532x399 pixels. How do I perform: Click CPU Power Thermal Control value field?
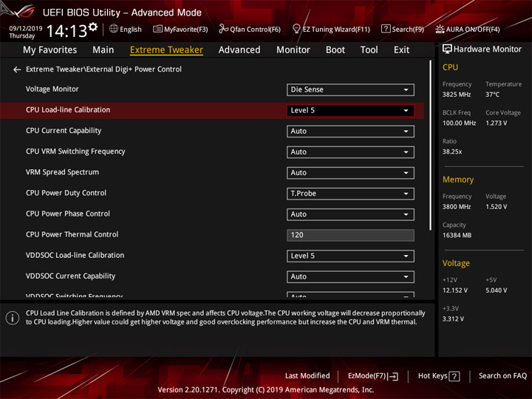[350, 235]
